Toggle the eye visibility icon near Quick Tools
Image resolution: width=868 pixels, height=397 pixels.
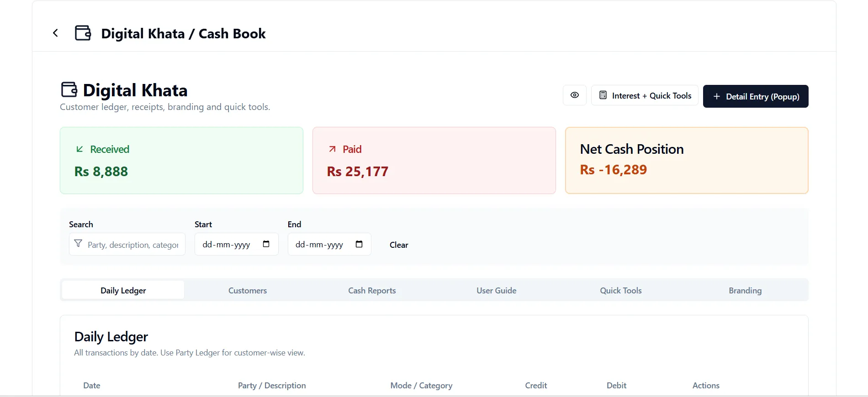coord(574,95)
